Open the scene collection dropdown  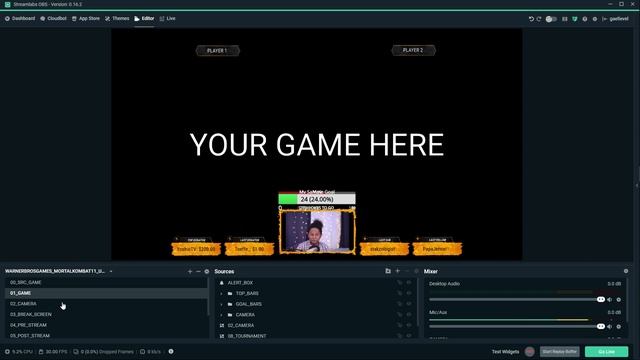tap(58, 271)
